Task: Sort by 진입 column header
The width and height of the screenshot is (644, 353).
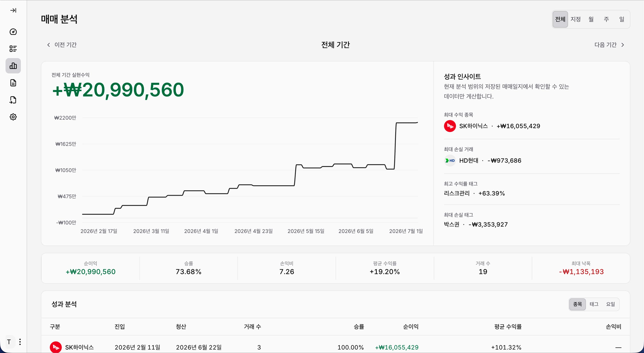Action: click(x=119, y=327)
